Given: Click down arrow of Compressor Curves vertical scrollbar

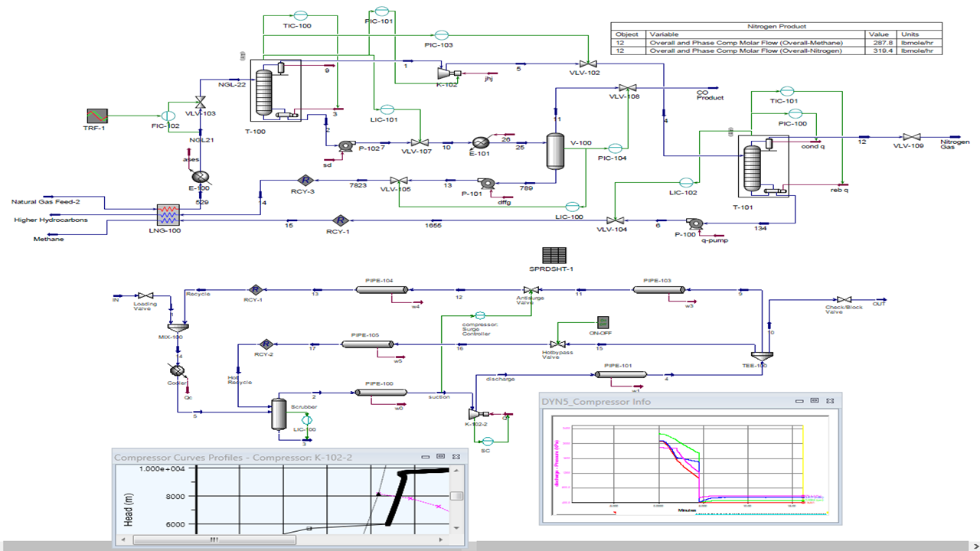Looking at the screenshot, I should (x=457, y=528).
